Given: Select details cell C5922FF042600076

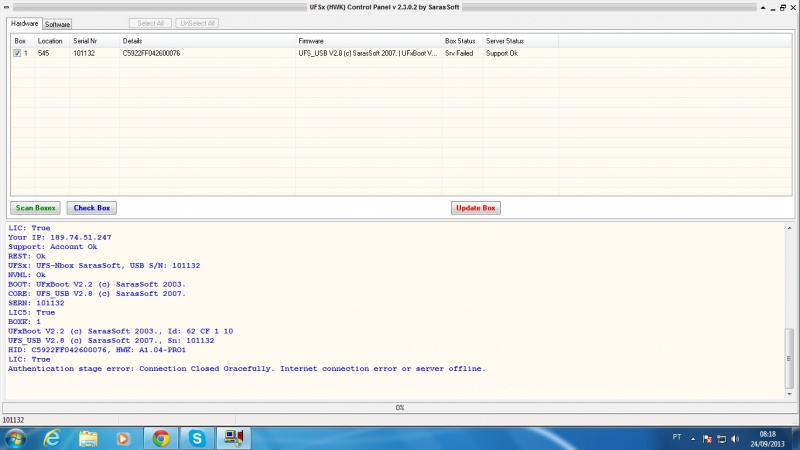Looking at the screenshot, I should pos(152,53).
